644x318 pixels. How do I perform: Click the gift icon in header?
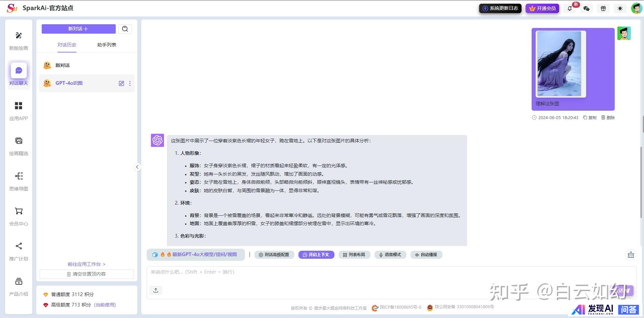(x=603, y=8)
